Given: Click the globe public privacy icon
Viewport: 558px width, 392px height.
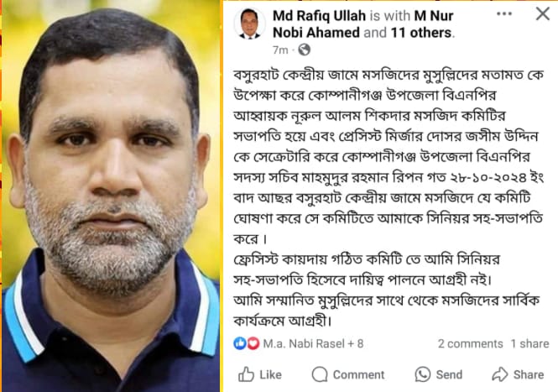Looking at the screenshot, I should click(x=304, y=50).
